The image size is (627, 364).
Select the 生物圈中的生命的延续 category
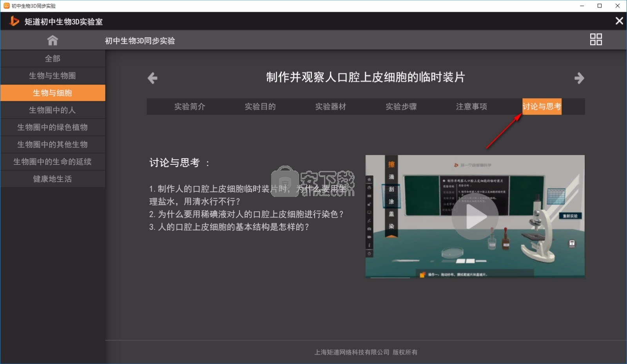[53, 162]
